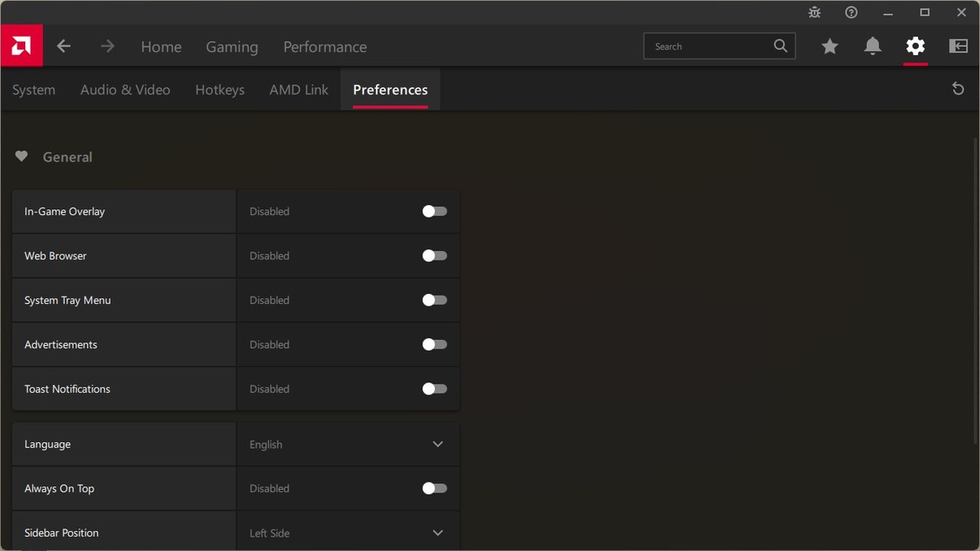Open the Performance menu
This screenshot has height=551, width=980.
tap(325, 47)
